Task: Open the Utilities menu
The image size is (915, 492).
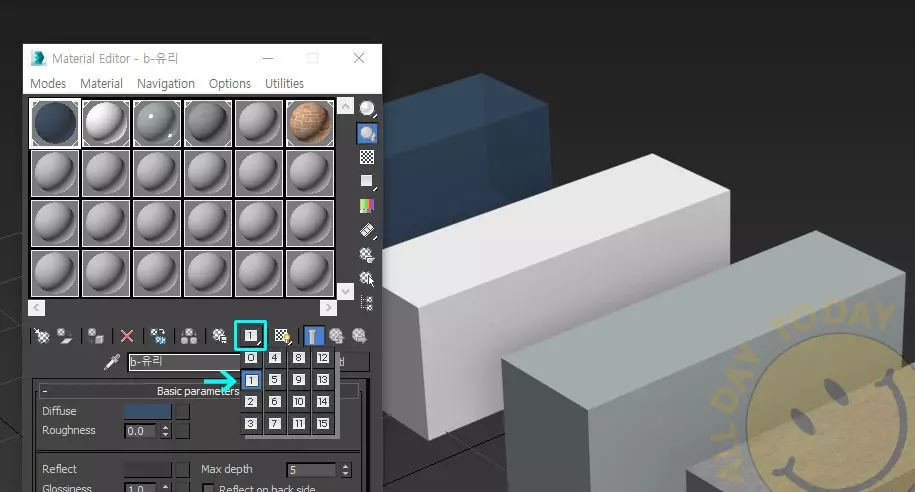Action: tap(284, 83)
